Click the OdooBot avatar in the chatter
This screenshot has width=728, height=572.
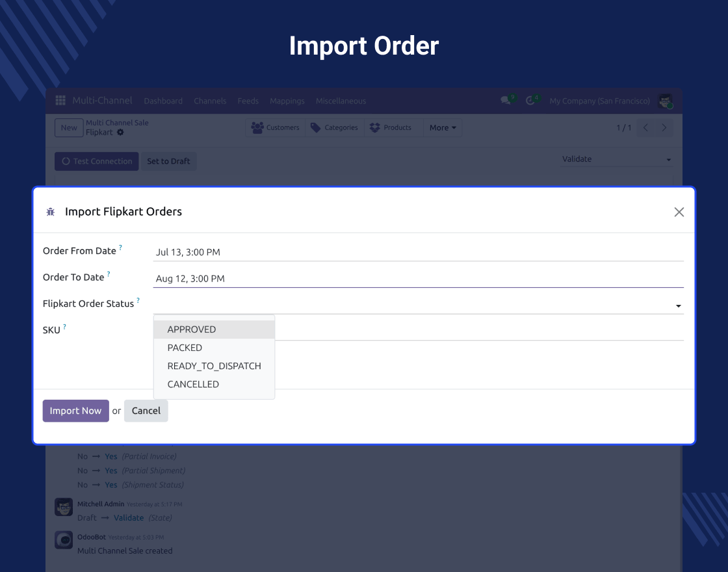coord(64,540)
